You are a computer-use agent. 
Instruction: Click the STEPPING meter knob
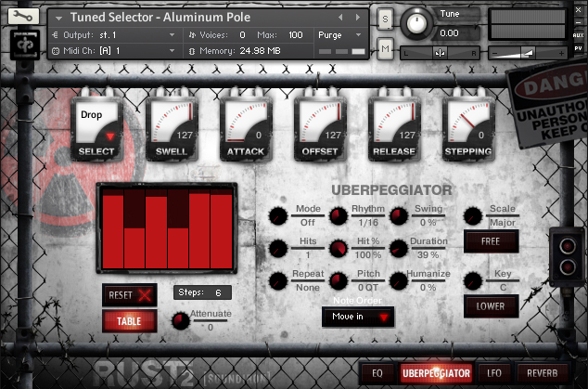[468, 128]
